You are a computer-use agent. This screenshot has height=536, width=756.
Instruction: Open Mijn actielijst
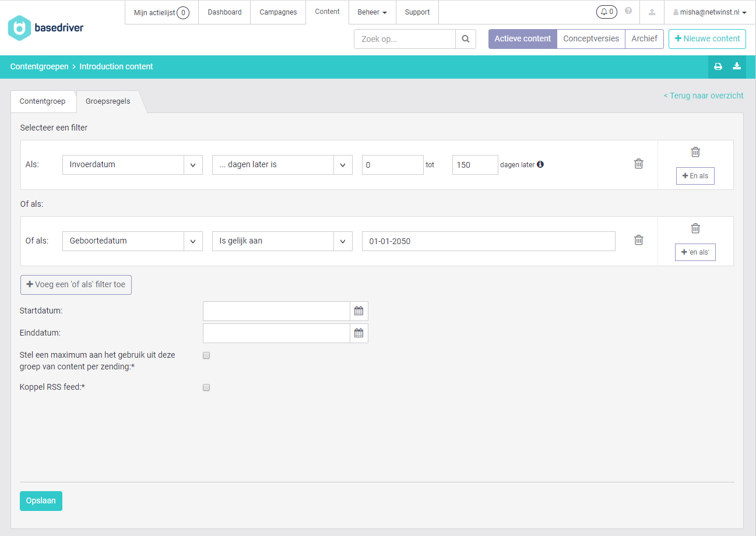coord(161,12)
